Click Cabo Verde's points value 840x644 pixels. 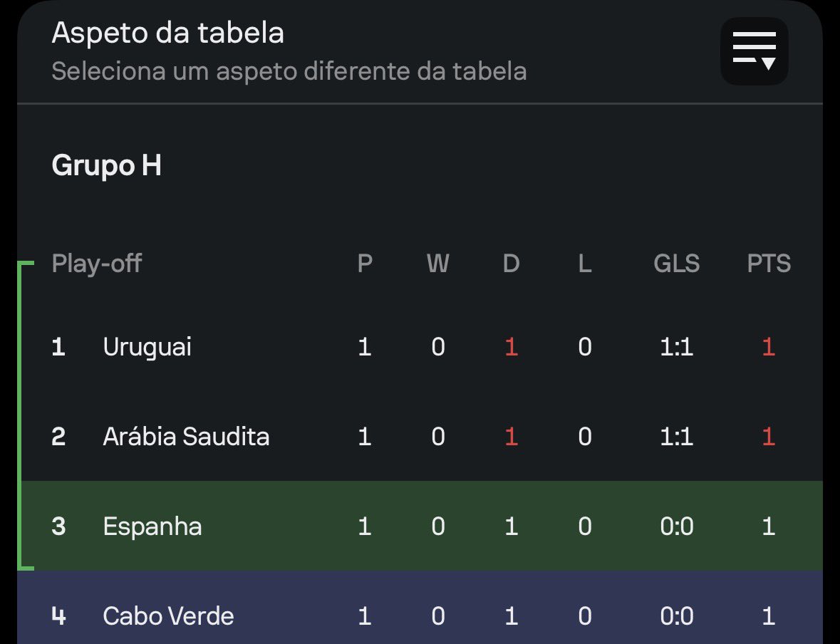tap(768, 616)
